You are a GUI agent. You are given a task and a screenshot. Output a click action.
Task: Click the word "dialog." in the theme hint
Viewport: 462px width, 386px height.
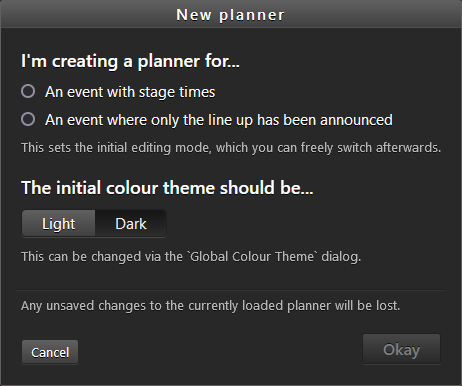tap(341, 257)
